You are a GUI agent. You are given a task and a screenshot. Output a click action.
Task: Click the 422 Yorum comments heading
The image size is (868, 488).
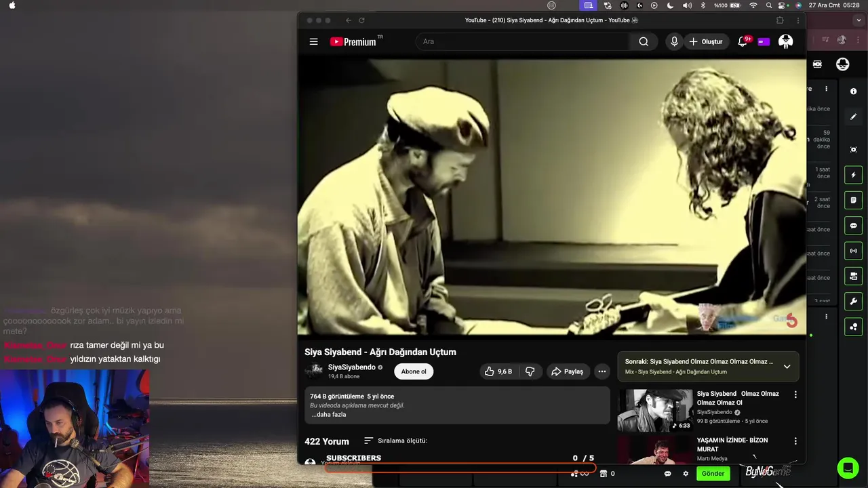(x=327, y=441)
